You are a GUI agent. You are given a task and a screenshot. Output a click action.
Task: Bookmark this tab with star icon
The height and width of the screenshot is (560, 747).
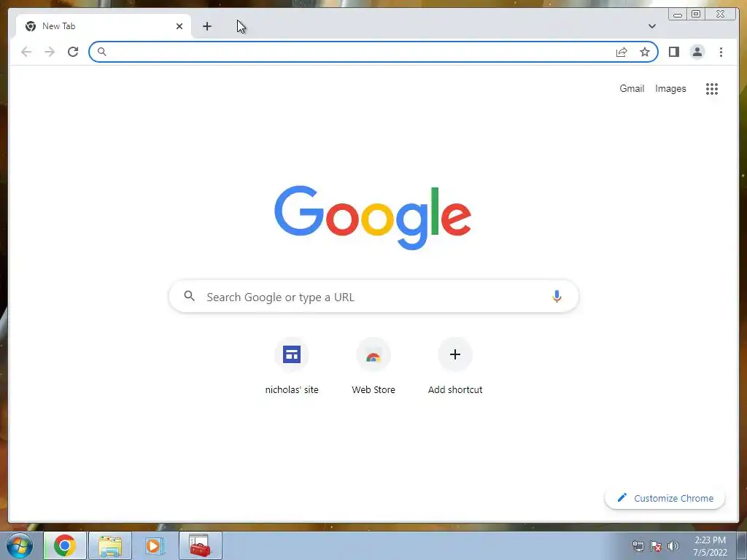click(x=645, y=52)
